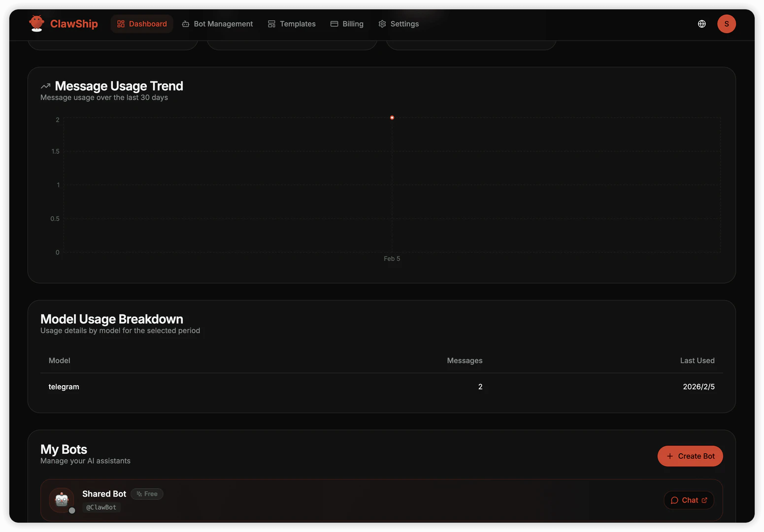Click the Feb 5 data point on the chart
Viewport: 764px width, 532px height.
pyautogui.click(x=392, y=118)
